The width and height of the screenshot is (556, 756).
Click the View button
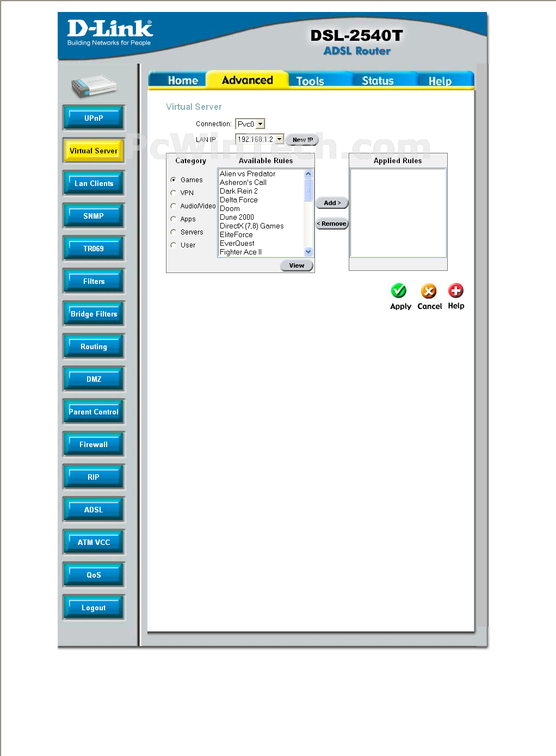(x=296, y=265)
